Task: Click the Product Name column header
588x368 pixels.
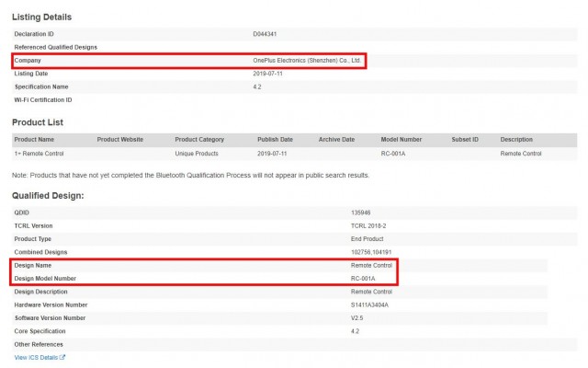Action: coord(33,139)
